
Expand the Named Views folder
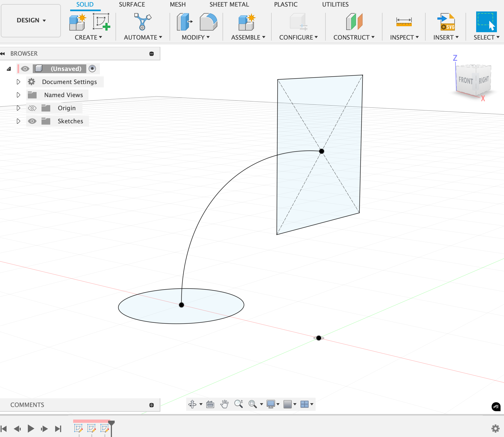18,95
